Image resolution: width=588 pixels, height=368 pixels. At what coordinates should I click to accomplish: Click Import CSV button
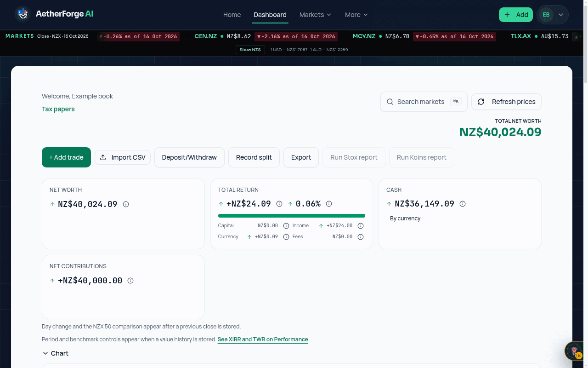point(123,157)
